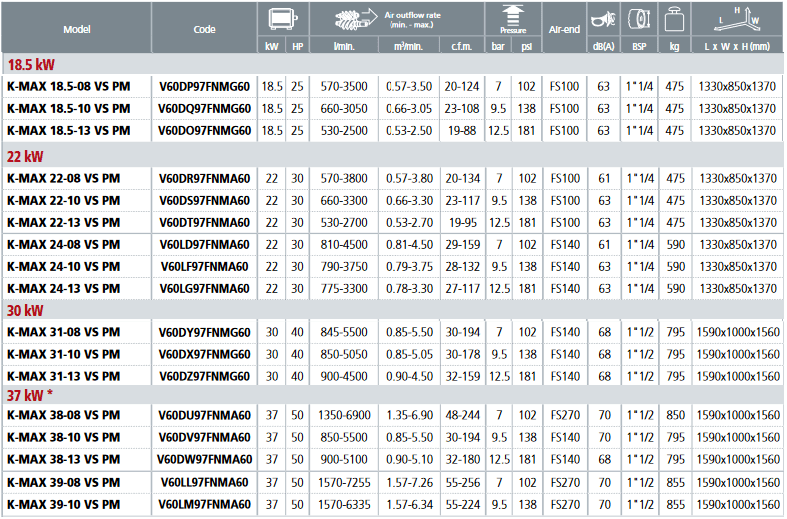Select code V60DR97FNMA60
787x519 pixels.
point(204,178)
